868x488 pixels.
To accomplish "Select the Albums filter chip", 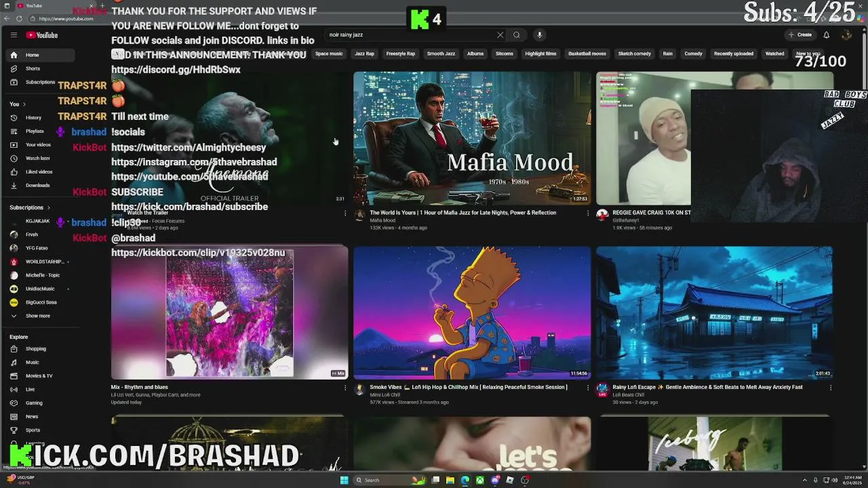I will (x=475, y=54).
